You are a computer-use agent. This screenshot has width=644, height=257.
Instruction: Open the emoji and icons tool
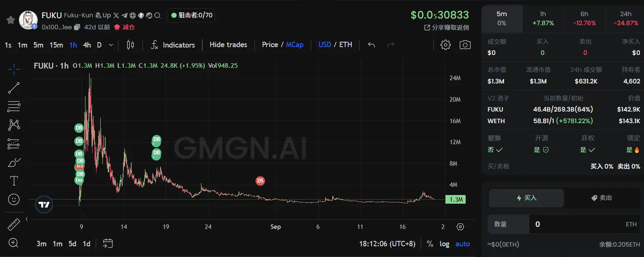coord(14,200)
